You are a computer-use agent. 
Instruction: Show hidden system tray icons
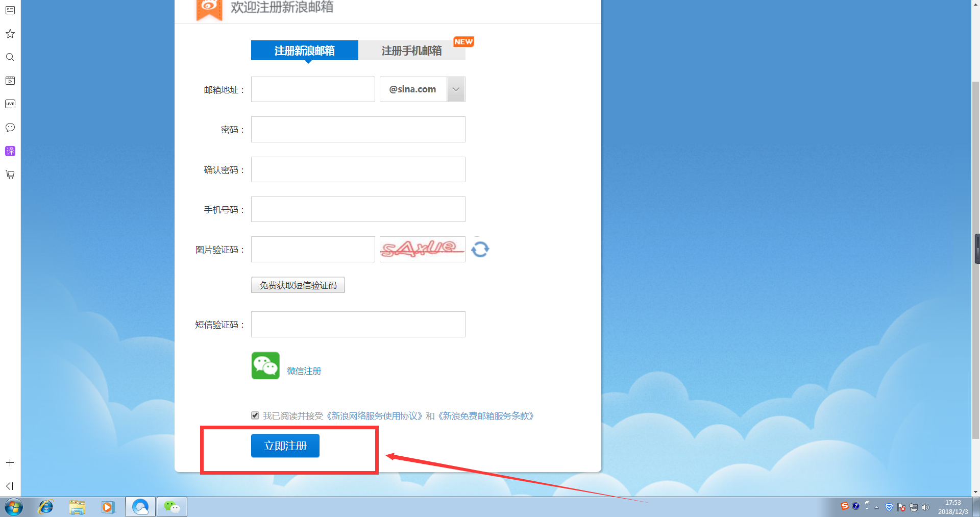click(876, 507)
